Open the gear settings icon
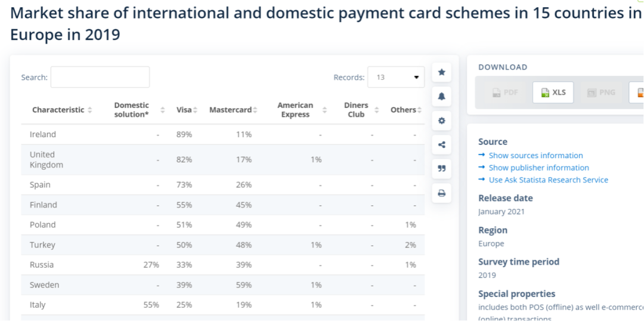644x321 pixels. [x=441, y=121]
